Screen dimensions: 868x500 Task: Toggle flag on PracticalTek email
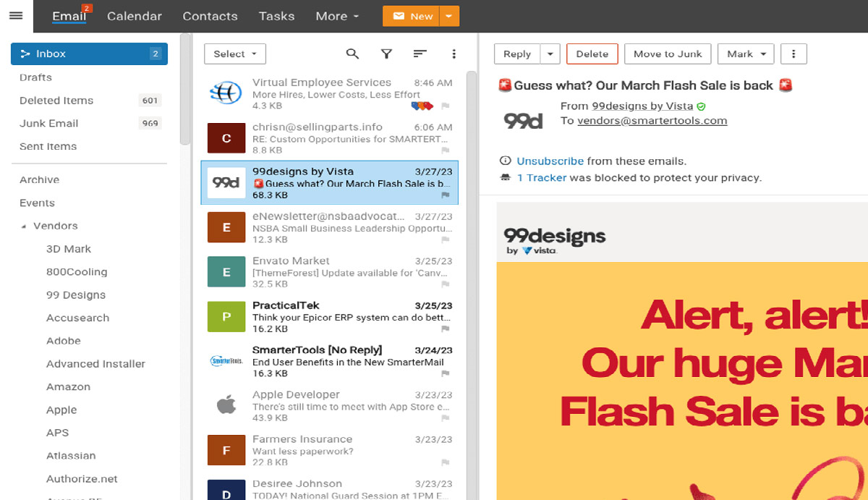[446, 329]
